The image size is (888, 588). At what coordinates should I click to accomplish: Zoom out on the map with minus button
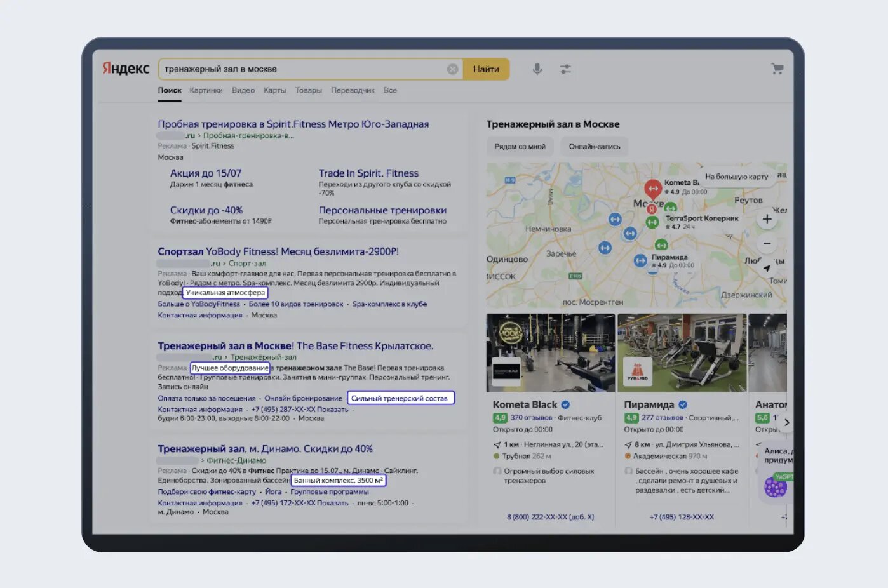coord(767,243)
